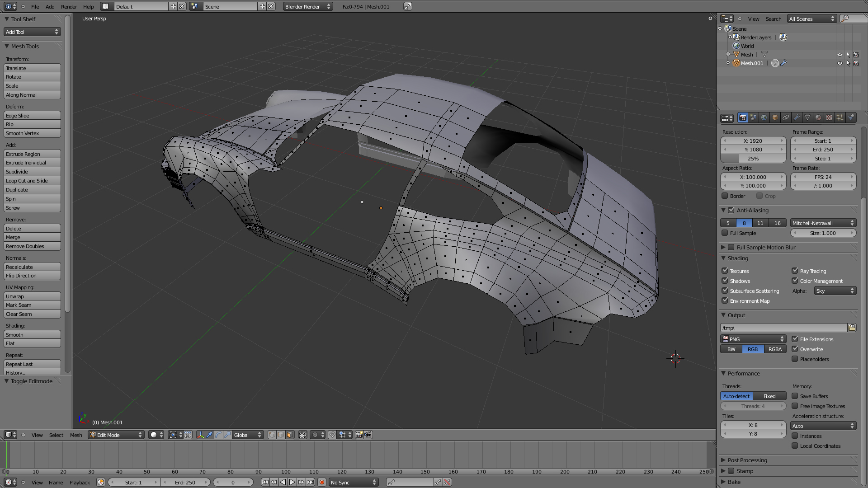Click the record auto-keyframe button
Screen dimensions: 868x488
click(x=322, y=483)
